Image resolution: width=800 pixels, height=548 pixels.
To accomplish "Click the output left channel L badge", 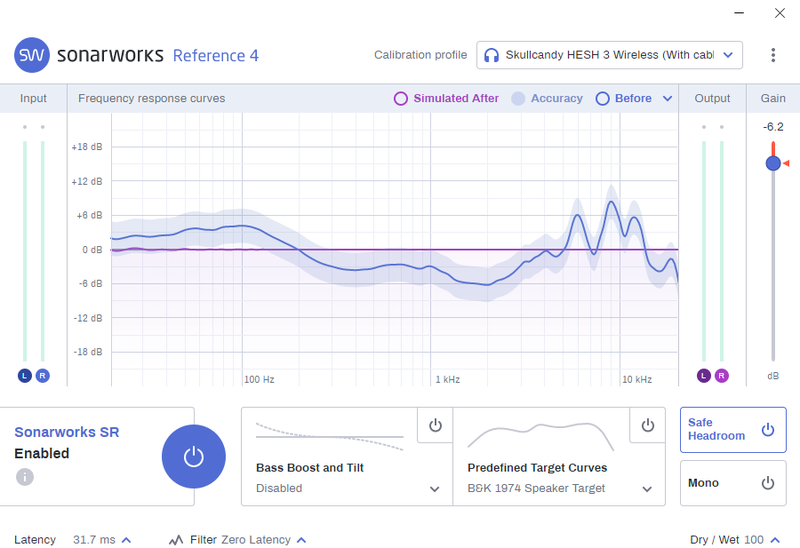I will tap(704, 376).
